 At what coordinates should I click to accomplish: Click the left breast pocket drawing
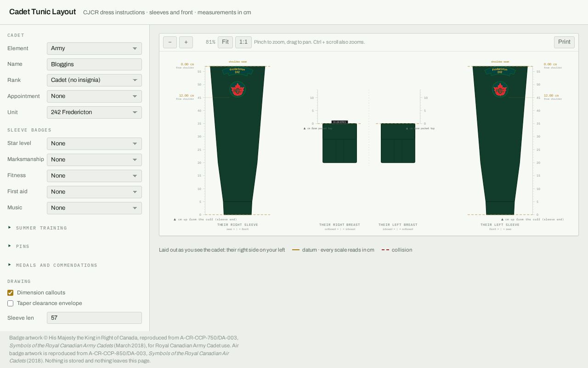click(x=398, y=143)
